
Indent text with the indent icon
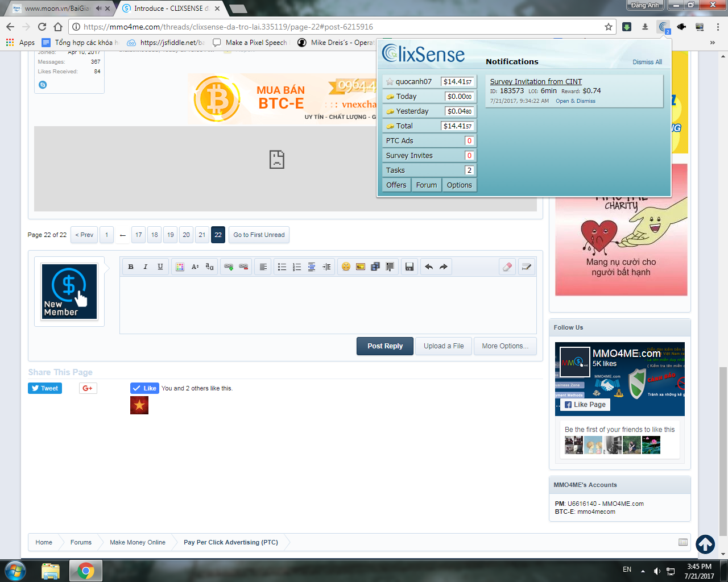coord(326,267)
